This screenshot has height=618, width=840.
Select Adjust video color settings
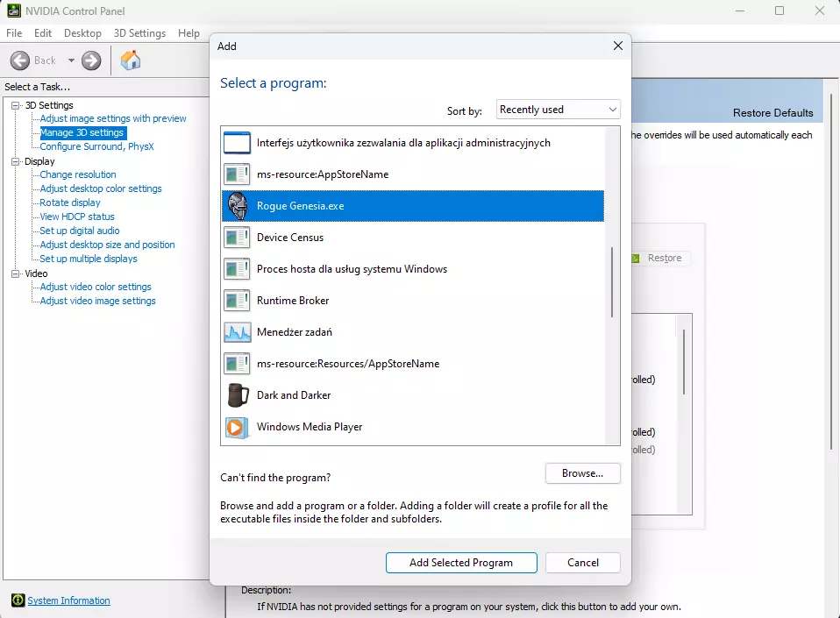[x=96, y=287]
